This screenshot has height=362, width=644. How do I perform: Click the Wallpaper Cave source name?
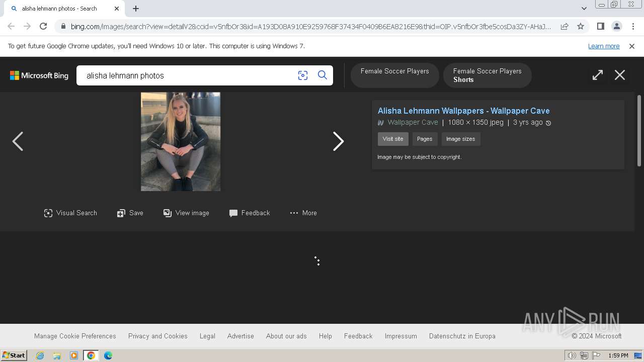(413, 123)
